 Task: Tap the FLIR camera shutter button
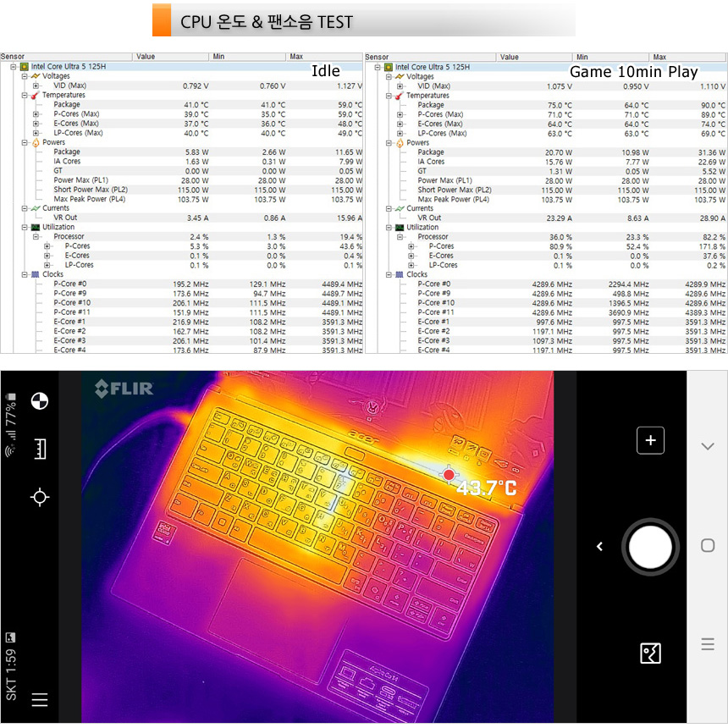click(x=650, y=548)
